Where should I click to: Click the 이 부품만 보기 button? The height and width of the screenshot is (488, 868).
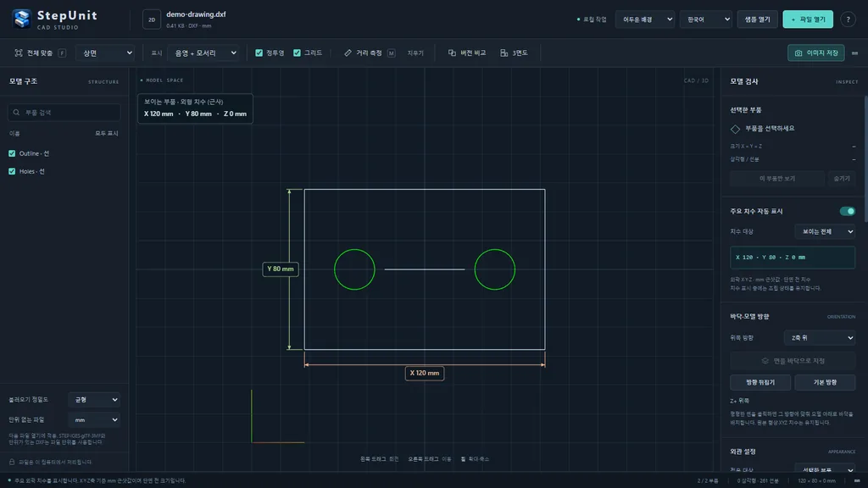777,179
